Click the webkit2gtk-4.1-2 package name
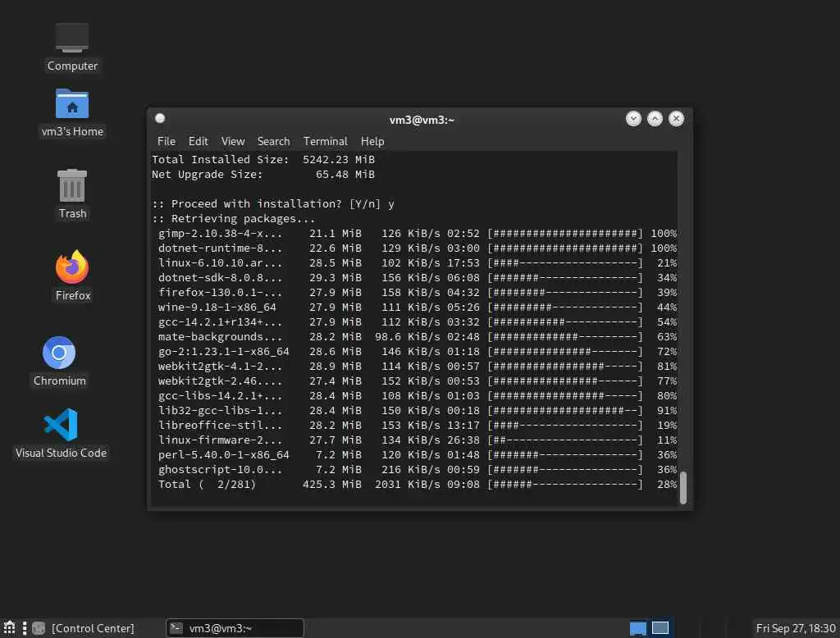 [220, 366]
